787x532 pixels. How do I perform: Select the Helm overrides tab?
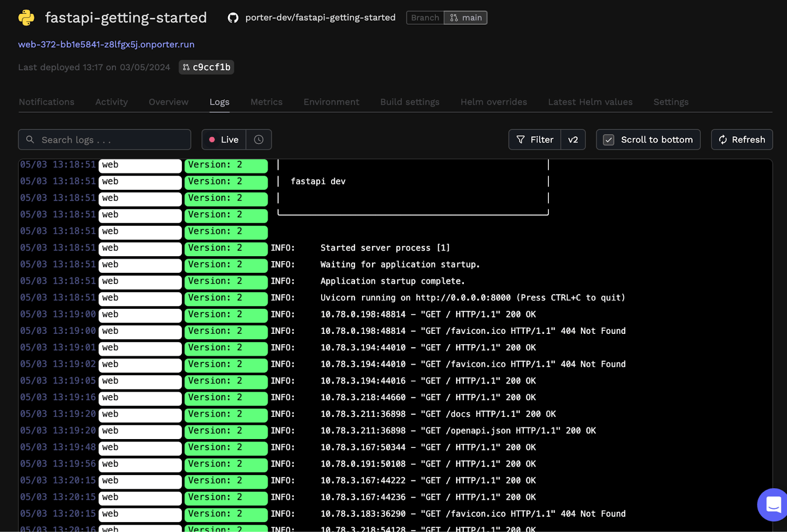pyautogui.click(x=493, y=102)
